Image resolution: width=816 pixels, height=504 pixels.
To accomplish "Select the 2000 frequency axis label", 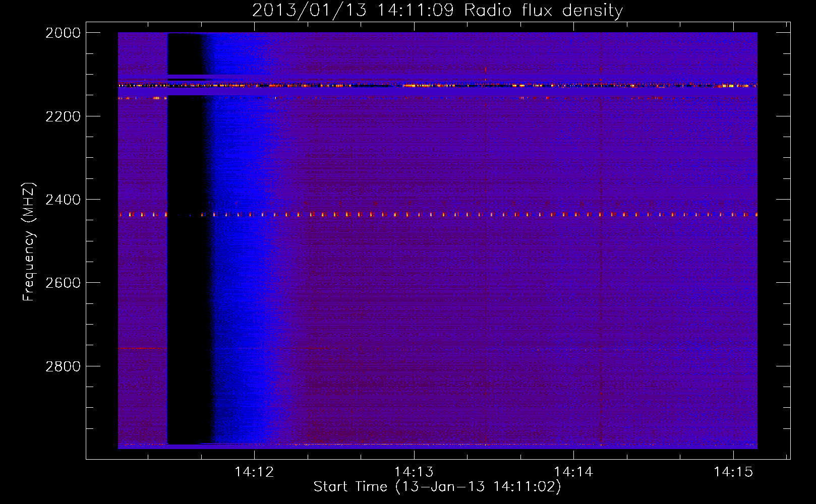I will [x=63, y=33].
